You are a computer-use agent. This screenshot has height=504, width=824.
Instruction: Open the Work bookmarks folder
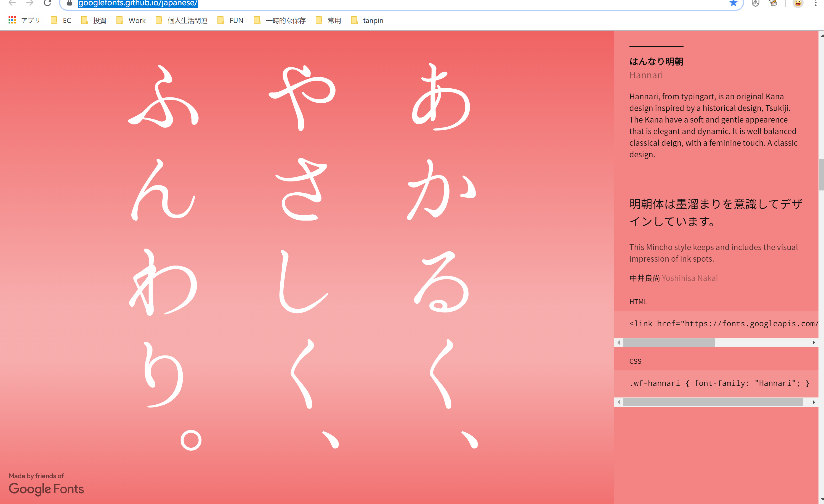coord(131,20)
